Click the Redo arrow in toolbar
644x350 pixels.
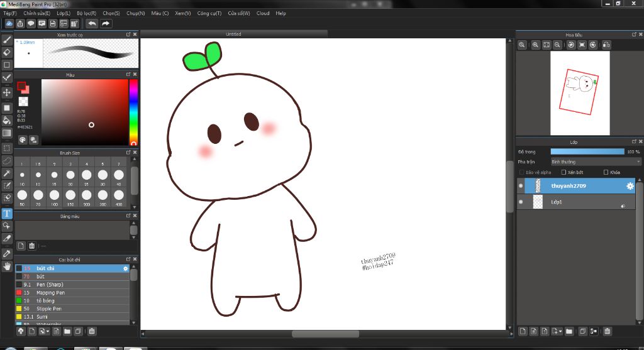[x=106, y=23]
